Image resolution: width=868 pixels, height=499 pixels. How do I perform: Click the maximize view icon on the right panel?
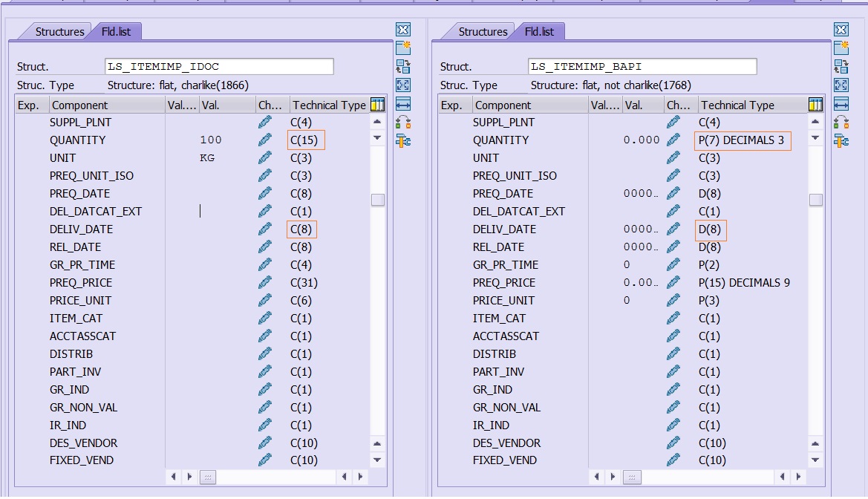click(x=841, y=84)
